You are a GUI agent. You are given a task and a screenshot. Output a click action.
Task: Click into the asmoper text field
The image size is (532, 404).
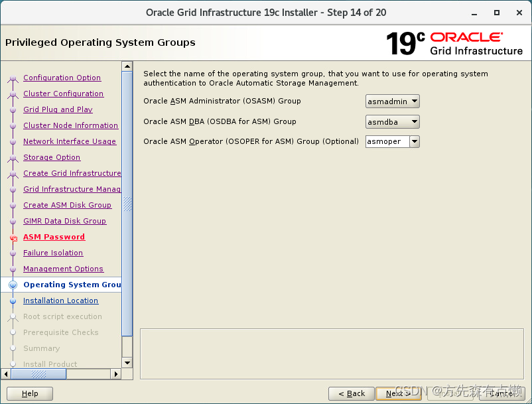click(x=387, y=142)
